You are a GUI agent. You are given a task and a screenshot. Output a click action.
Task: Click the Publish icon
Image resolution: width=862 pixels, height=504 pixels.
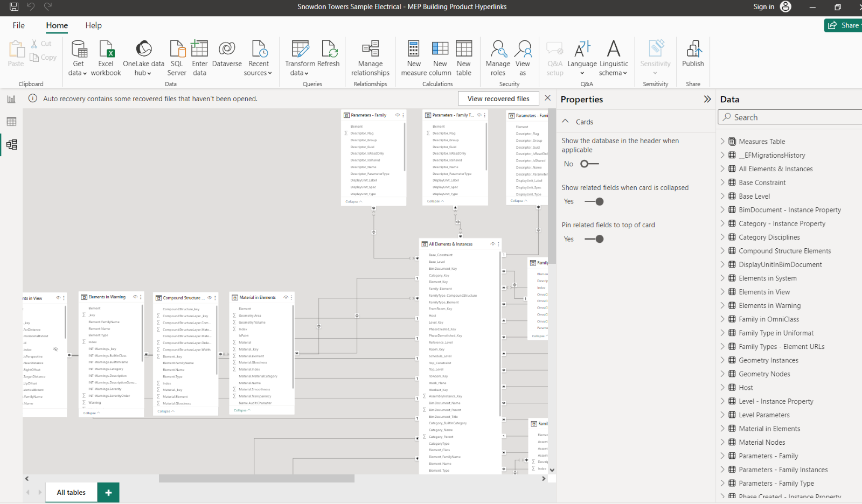pos(693,57)
